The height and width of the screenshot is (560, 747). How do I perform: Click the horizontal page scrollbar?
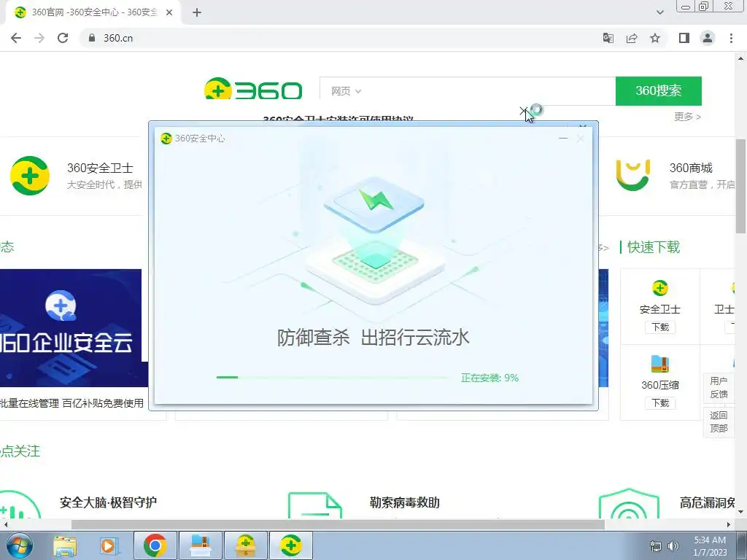coord(338,524)
